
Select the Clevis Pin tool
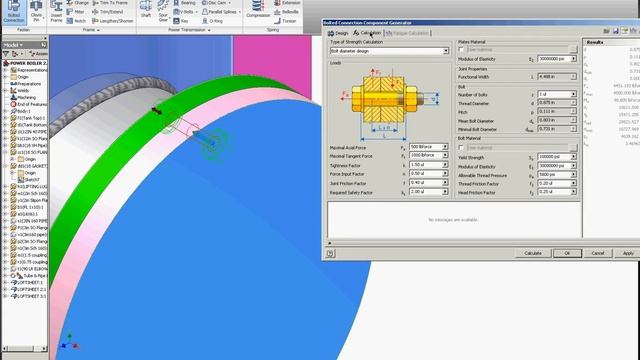pyautogui.click(x=36, y=12)
